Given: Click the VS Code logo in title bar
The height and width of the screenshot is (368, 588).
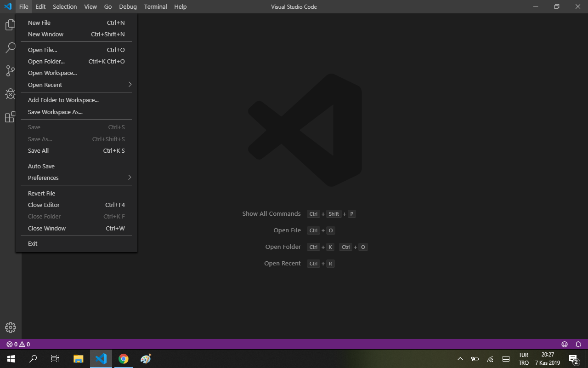Looking at the screenshot, I should [x=8, y=6].
